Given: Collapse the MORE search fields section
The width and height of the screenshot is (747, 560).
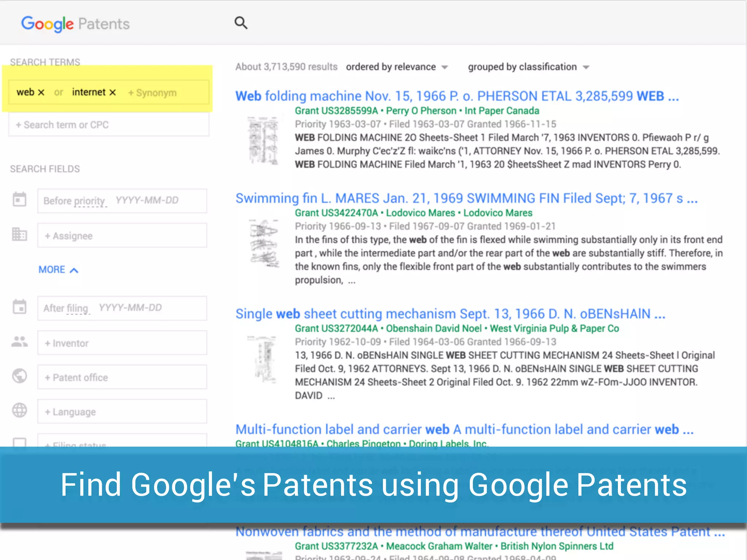Looking at the screenshot, I should pos(58,270).
